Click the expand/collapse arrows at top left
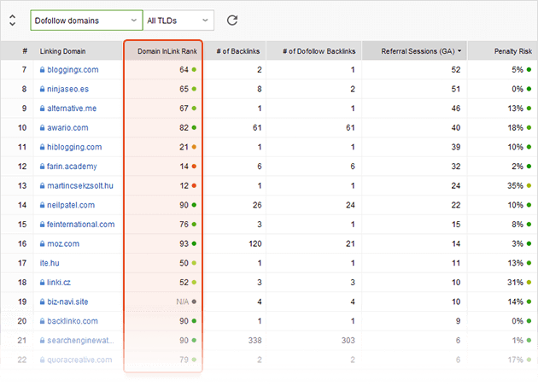Viewport: 538px width, 392px height. tap(12, 20)
